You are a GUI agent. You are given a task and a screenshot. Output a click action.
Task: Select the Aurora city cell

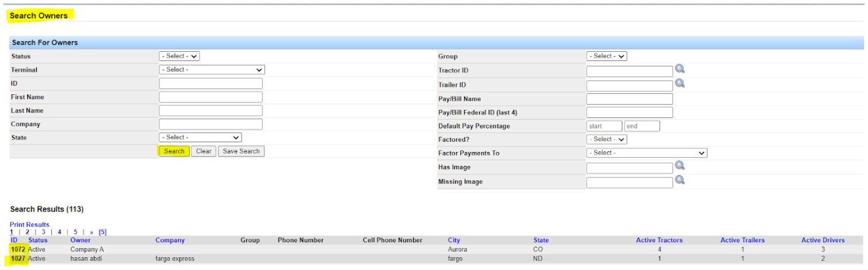tap(457, 249)
